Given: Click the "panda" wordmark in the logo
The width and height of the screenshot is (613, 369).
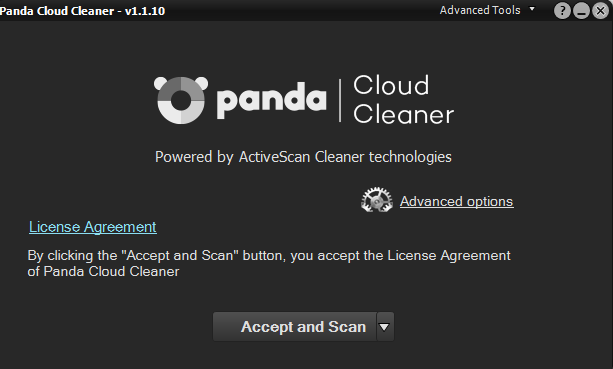Looking at the screenshot, I should tap(271, 100).
